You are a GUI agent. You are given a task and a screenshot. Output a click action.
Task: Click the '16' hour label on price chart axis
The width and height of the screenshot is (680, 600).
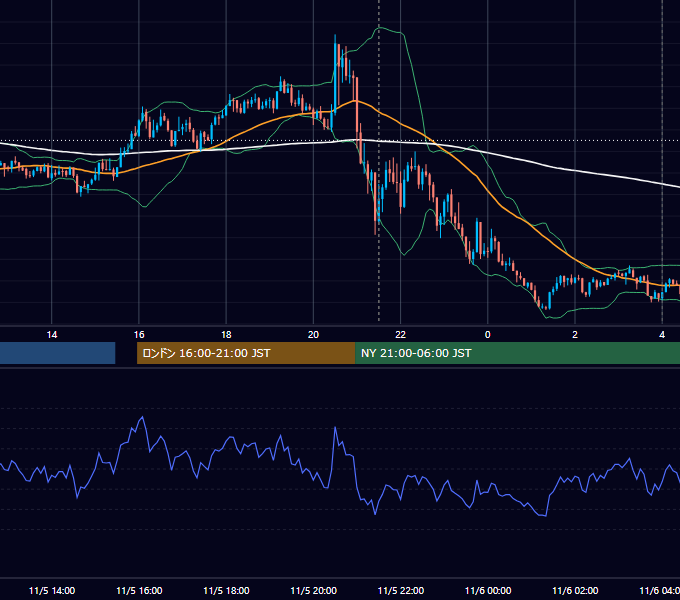tap(139, 335)
